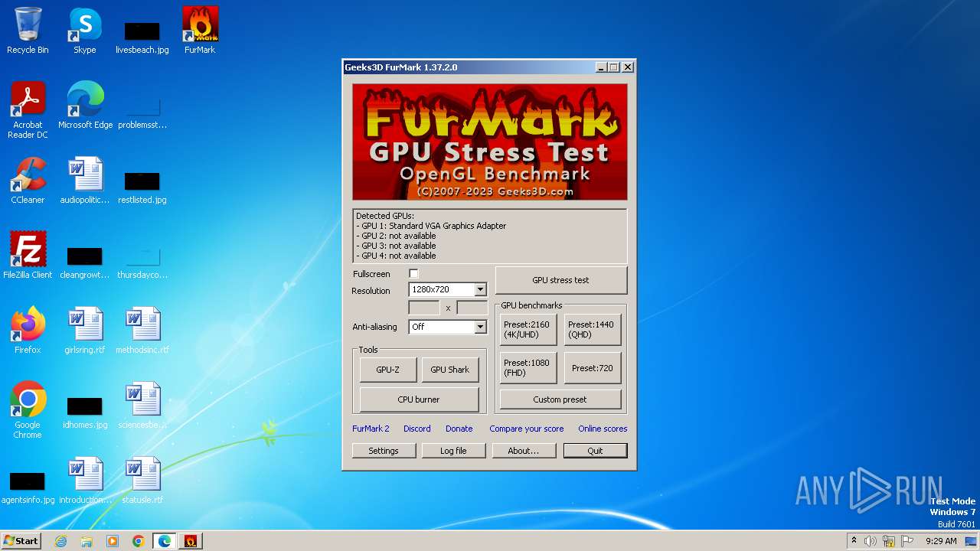Screen dimensions: 980x551
Task: Click the FurMark banner image
Action: (490, 142)
